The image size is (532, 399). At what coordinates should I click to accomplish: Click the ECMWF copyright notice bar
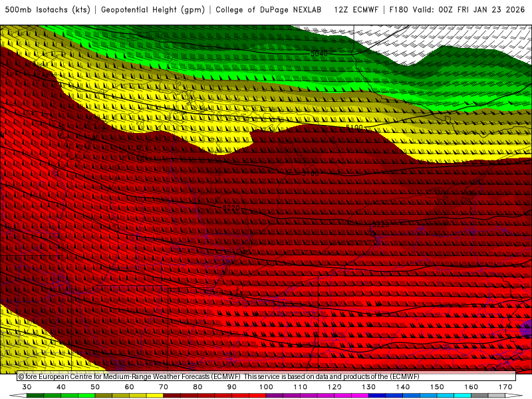click(x=267, y=376)
